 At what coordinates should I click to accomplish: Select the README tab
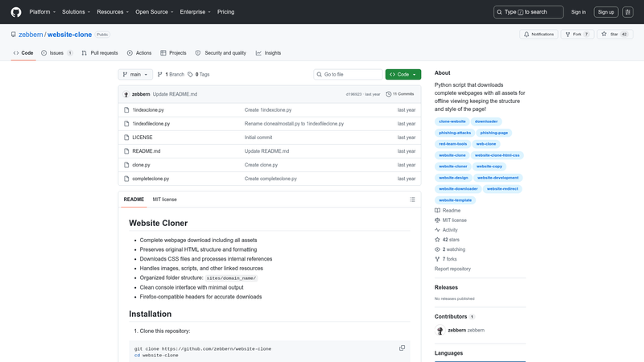tap(134, 200)
